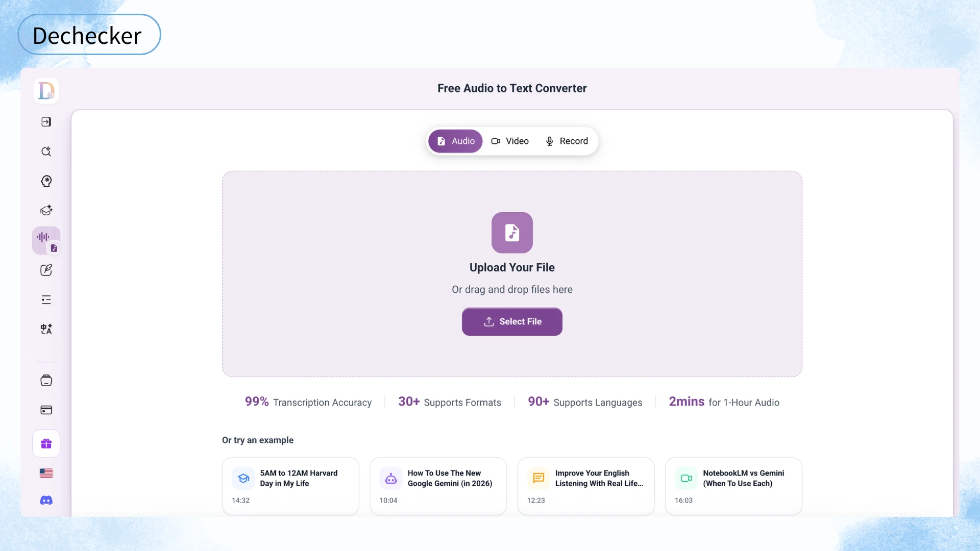The height and width of the screenshot is (551, 980).
Task: Open the Discord community icon
Action: [46, 500]
